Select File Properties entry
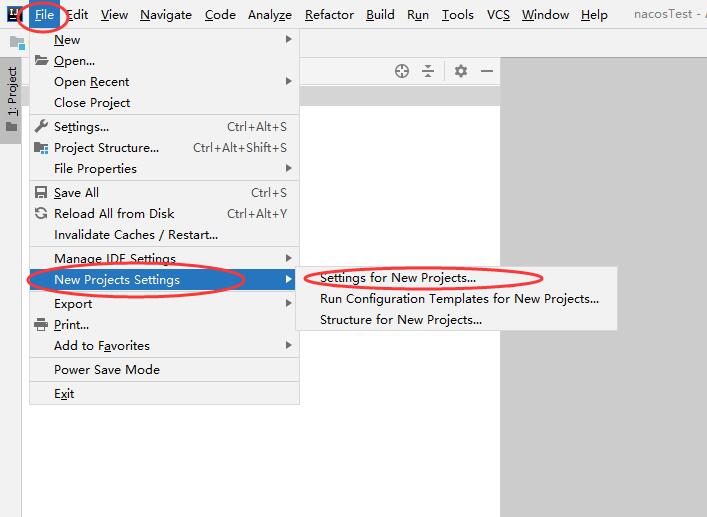Image resolution: width=707 pixels, height=517 pixels. 164,169
